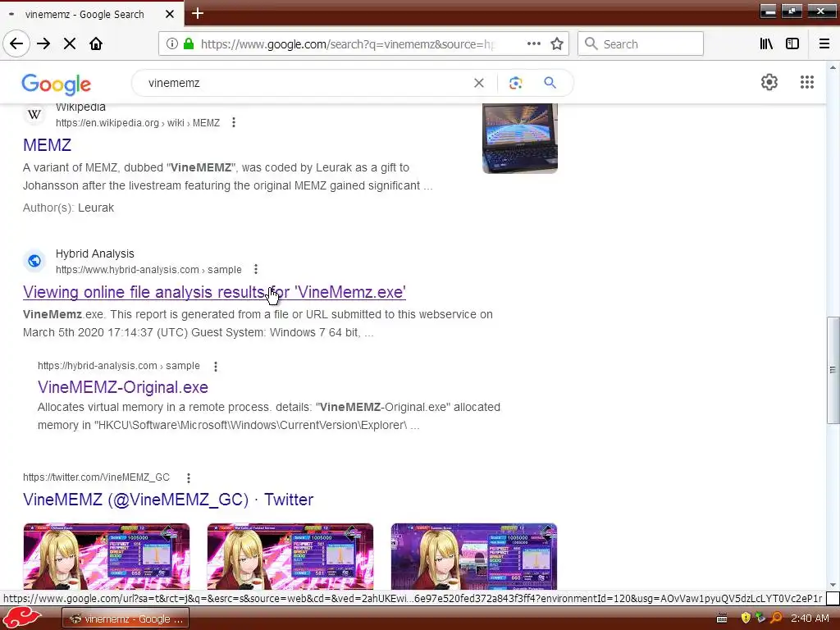Open the Google apps grid
The height and width of the screenshot is (630, 840).
(x=807, y=82)
